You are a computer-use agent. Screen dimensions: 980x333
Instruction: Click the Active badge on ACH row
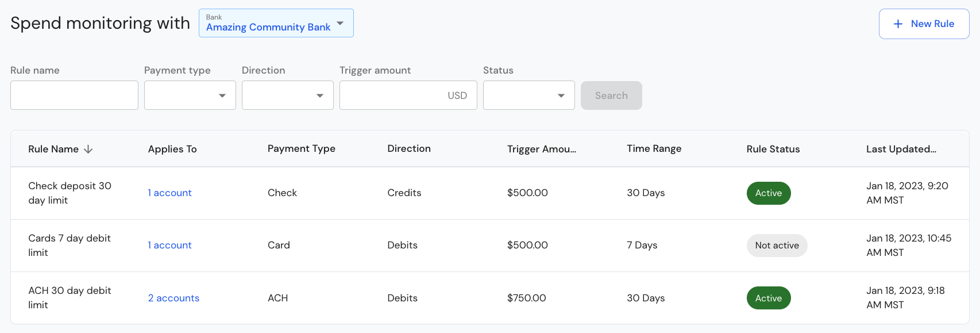click(769, 298)
